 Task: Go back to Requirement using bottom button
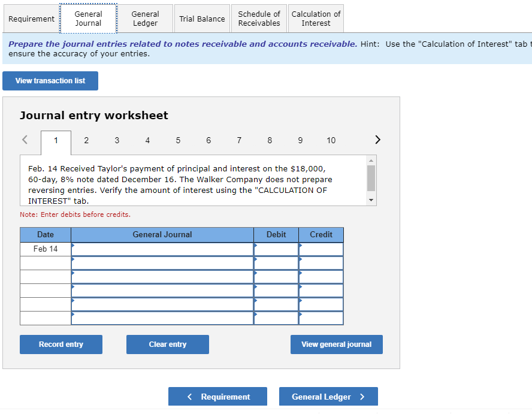coord(217,397)
